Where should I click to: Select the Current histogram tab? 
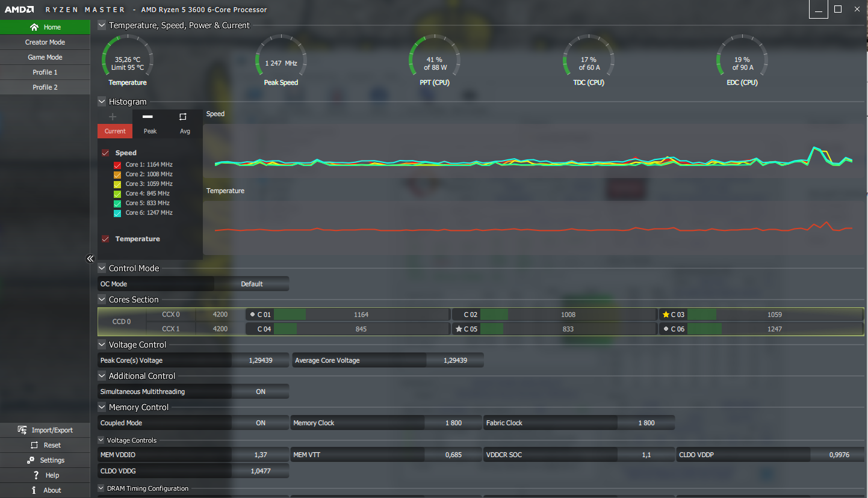[x=115, y=131]
